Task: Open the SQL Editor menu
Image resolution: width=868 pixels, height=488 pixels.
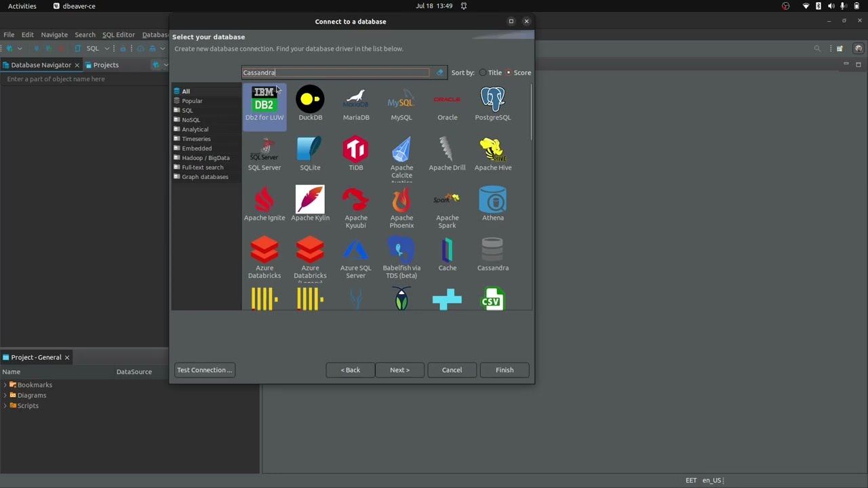Action: coord(119,35)
